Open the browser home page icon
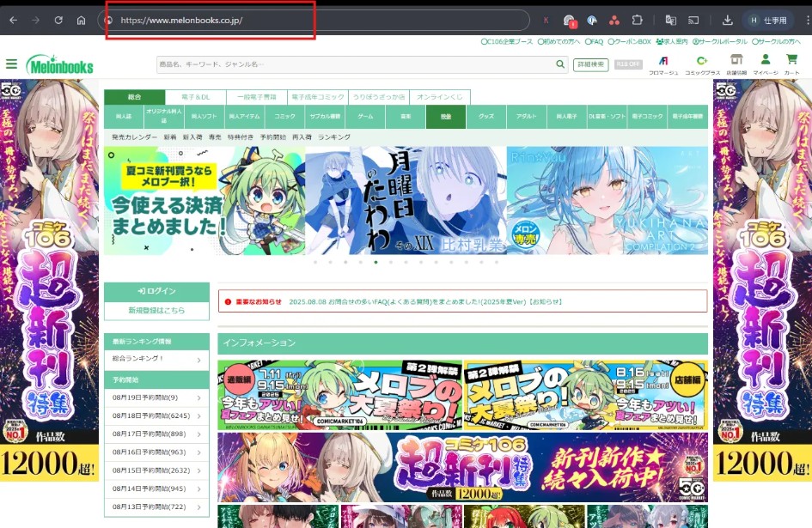 (82, 21)
